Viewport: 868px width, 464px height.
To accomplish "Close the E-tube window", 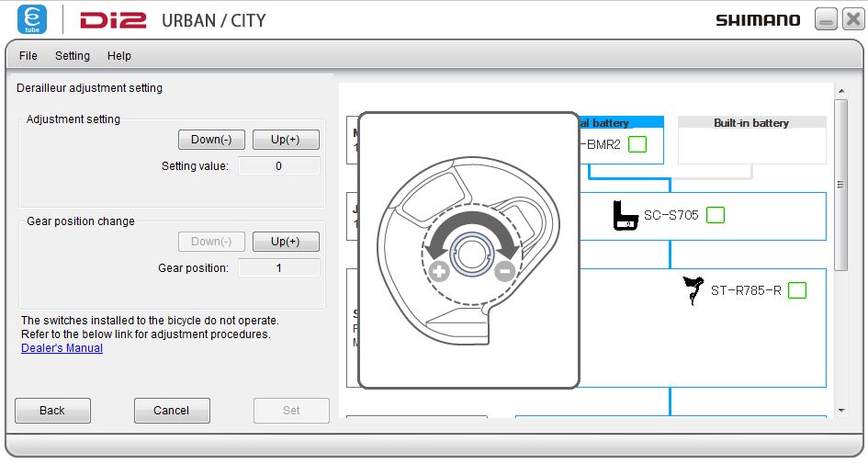I will pos(852,19).
